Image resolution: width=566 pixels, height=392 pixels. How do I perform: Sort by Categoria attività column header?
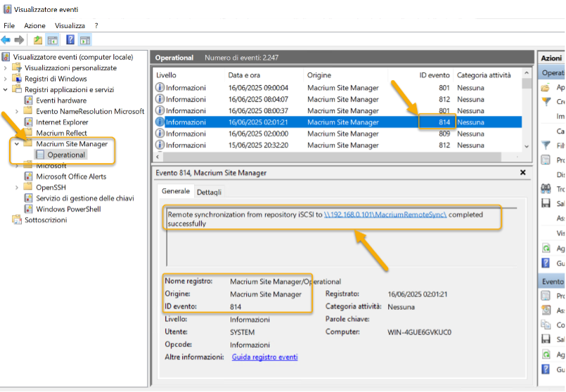pyautogui.click(x=484, y=75)
